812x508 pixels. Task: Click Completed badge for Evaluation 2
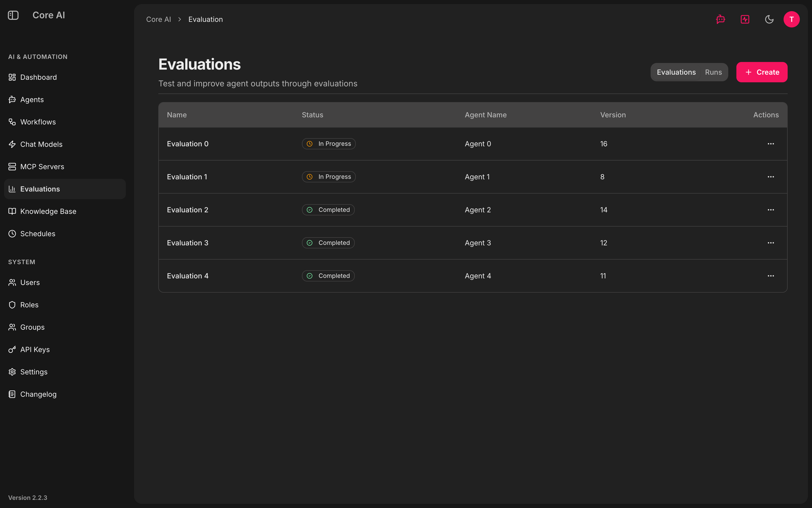[328, 210]
